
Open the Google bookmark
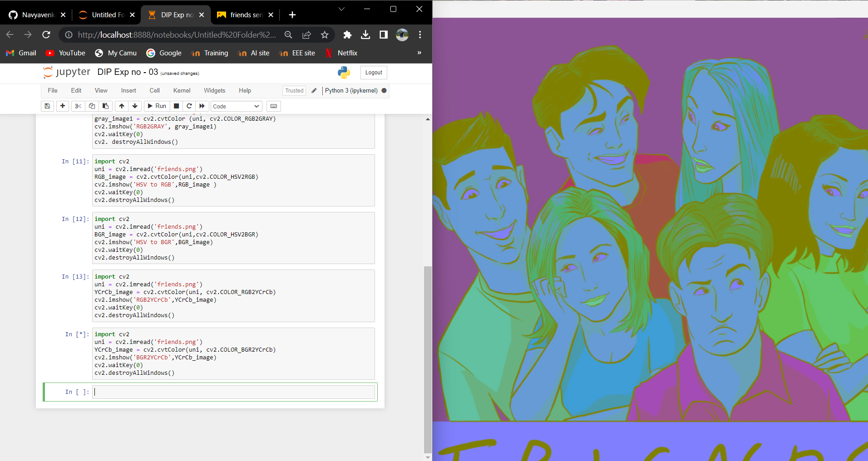(x=164, y=53)
